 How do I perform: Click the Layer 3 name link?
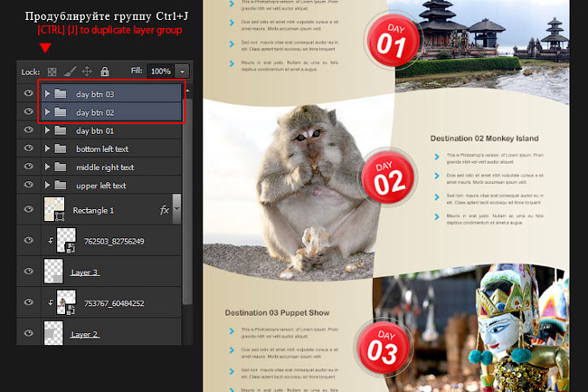tap(85, 272)
